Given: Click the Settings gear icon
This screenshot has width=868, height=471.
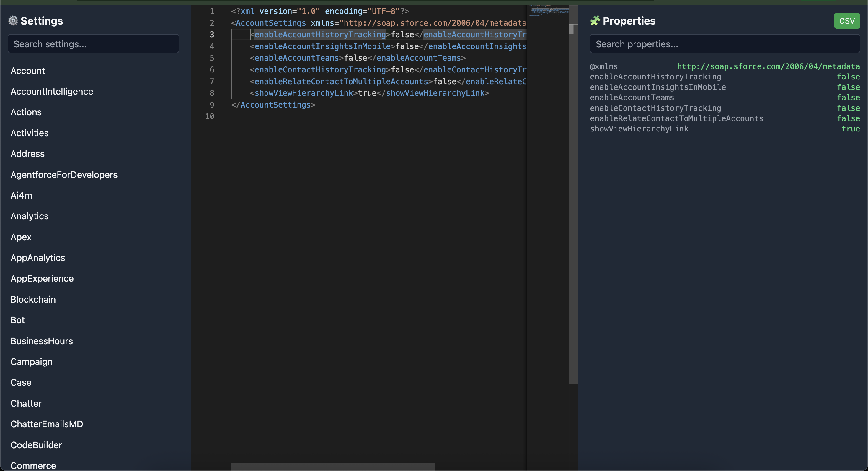Looking at the screenshot, I should tap(13, 21).
